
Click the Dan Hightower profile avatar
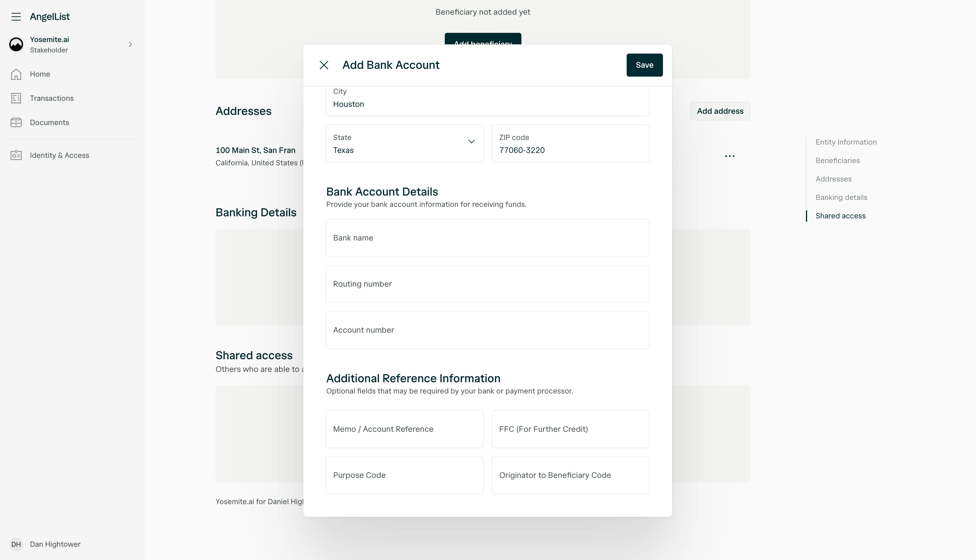click(16, 544)
